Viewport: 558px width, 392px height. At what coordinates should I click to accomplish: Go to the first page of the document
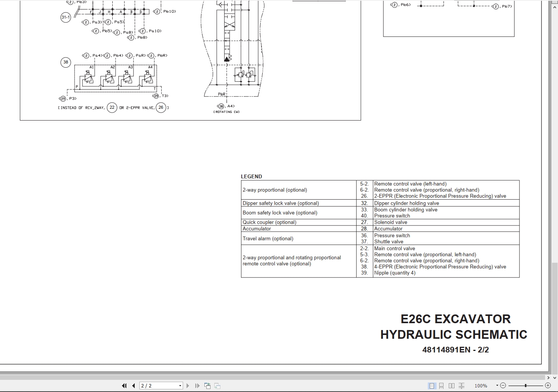[124, 385]
